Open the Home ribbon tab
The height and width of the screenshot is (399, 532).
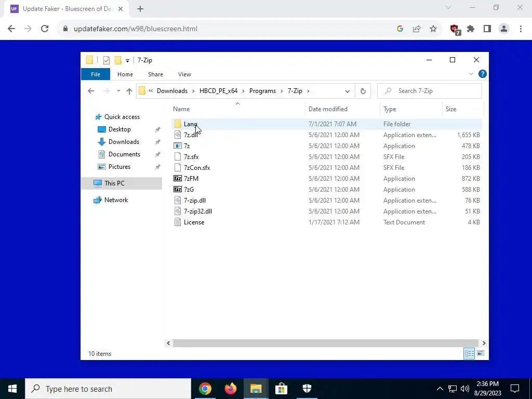(125, 74)
